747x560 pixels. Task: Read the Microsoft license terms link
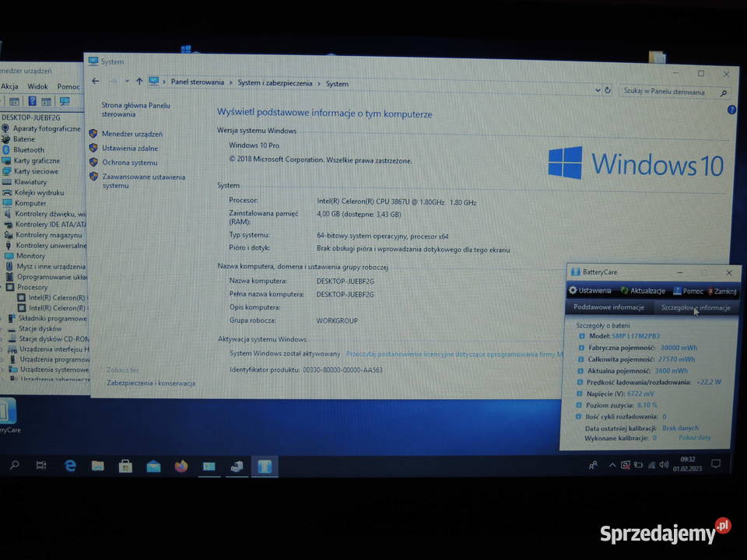tap(454, 354)
